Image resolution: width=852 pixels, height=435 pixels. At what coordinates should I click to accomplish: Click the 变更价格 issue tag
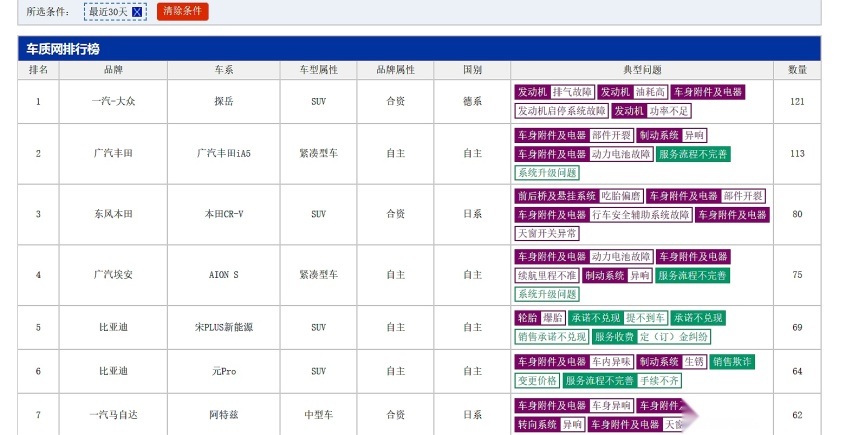(537, 381)
